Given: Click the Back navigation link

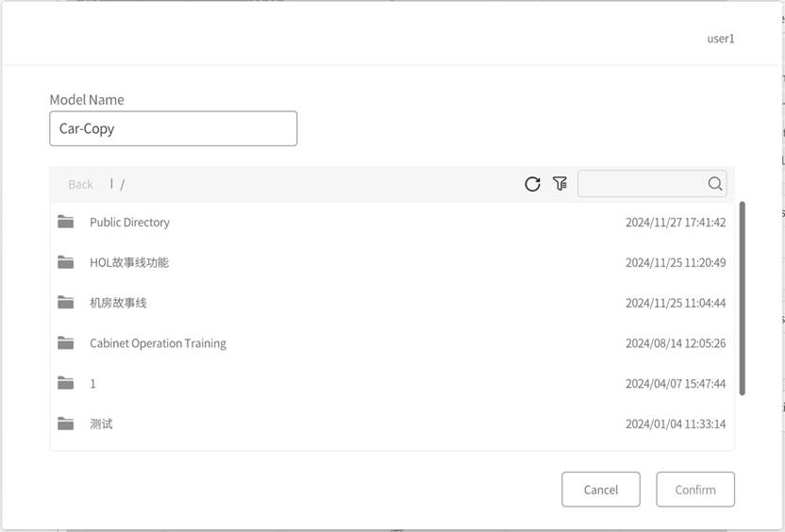Looking at the screenshot, I should [80, 184].
